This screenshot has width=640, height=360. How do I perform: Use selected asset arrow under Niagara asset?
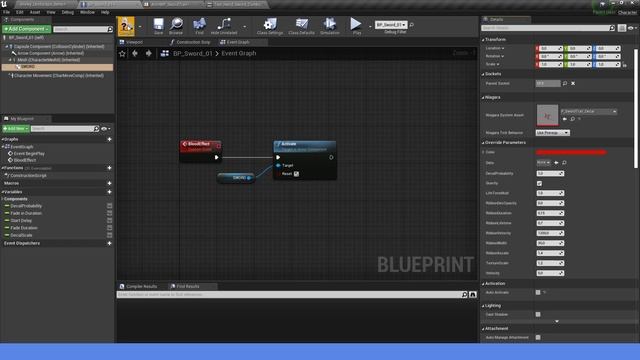tap(565, 119)
